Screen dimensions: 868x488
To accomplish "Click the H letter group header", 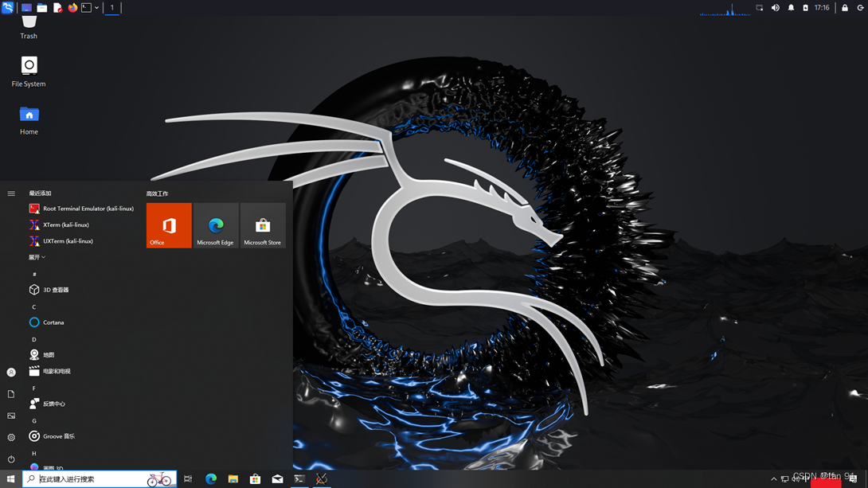I will [x=34, y=453].
